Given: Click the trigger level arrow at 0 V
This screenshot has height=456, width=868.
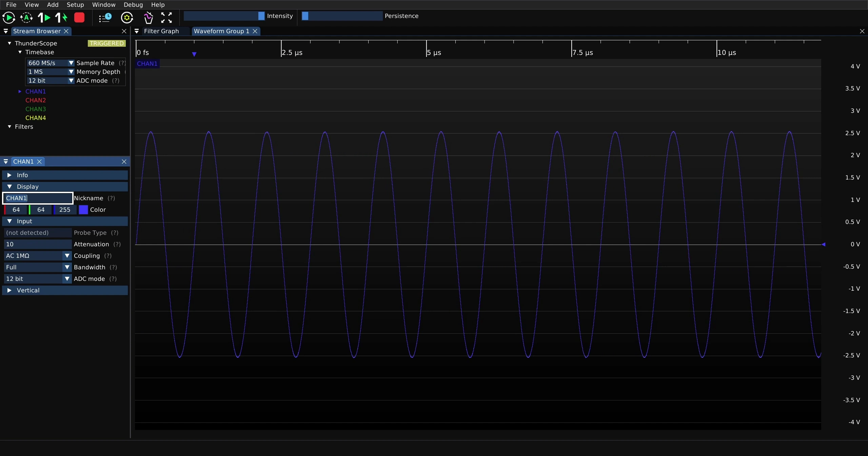Looking at the screenshot, I should pos(823,244).
